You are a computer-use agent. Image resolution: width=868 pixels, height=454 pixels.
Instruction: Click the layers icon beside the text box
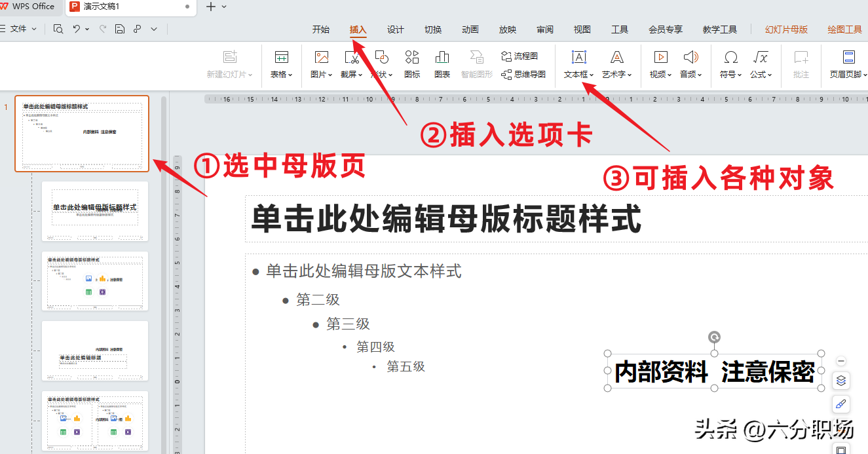pos(842,381)
